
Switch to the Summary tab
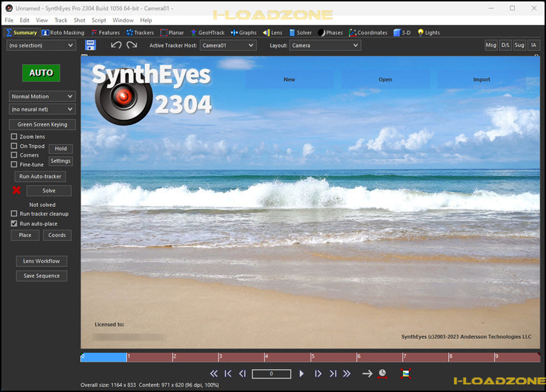coord(22,32)
